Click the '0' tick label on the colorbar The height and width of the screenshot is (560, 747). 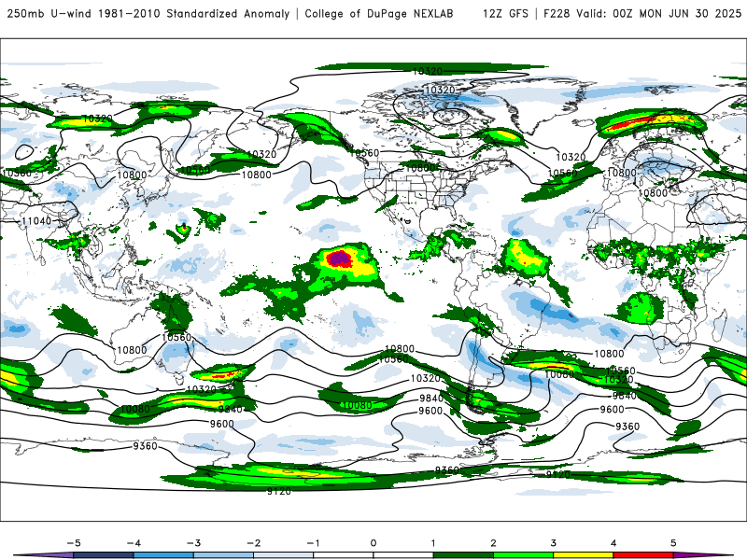pyautogui.click(x=373, y=543)
